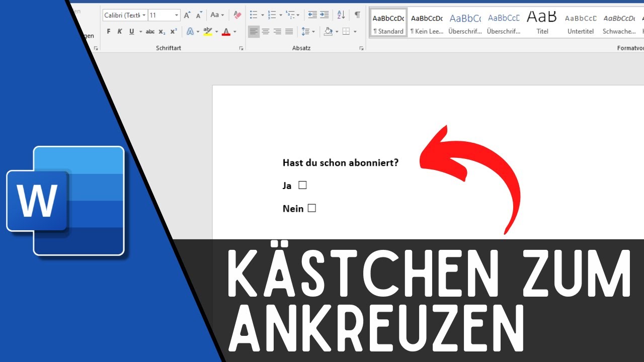Place cursor in 'Hast du schon abonniert?'
644x362 pixels.
(x=341, y=163)
